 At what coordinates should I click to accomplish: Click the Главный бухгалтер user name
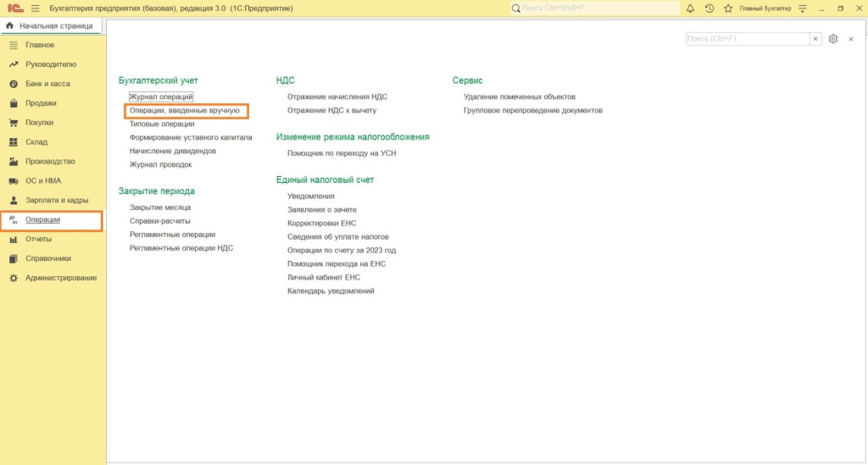click(765, 8)
